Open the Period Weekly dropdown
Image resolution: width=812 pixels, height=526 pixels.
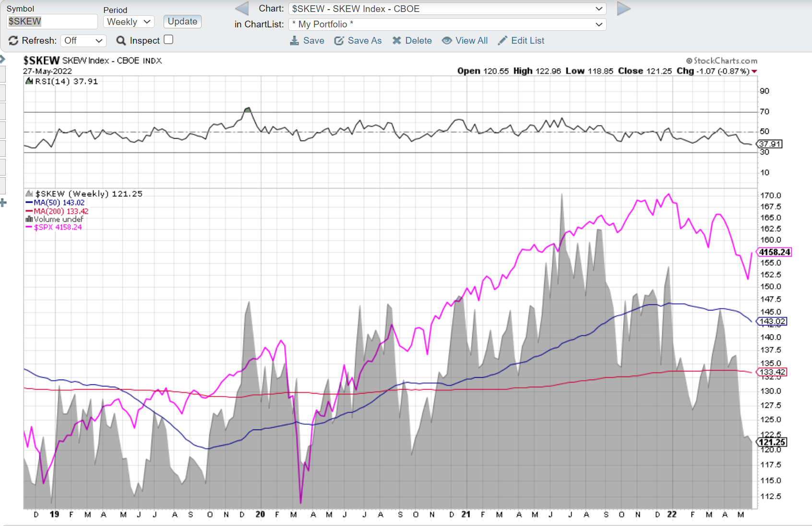[128, 22]
